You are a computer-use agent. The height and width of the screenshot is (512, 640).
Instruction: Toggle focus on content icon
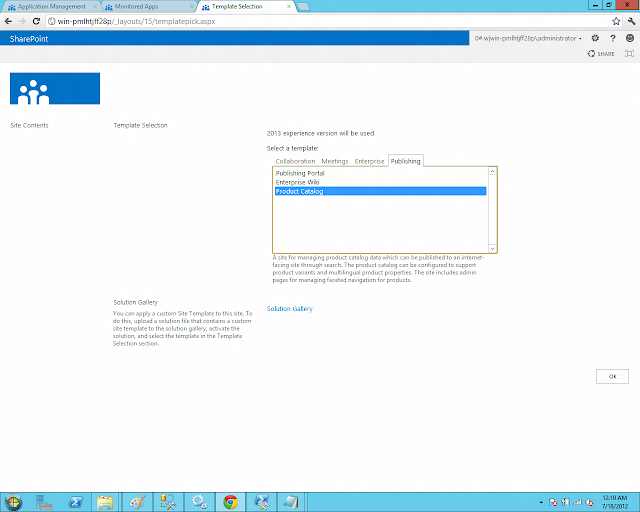click(629, 53)
